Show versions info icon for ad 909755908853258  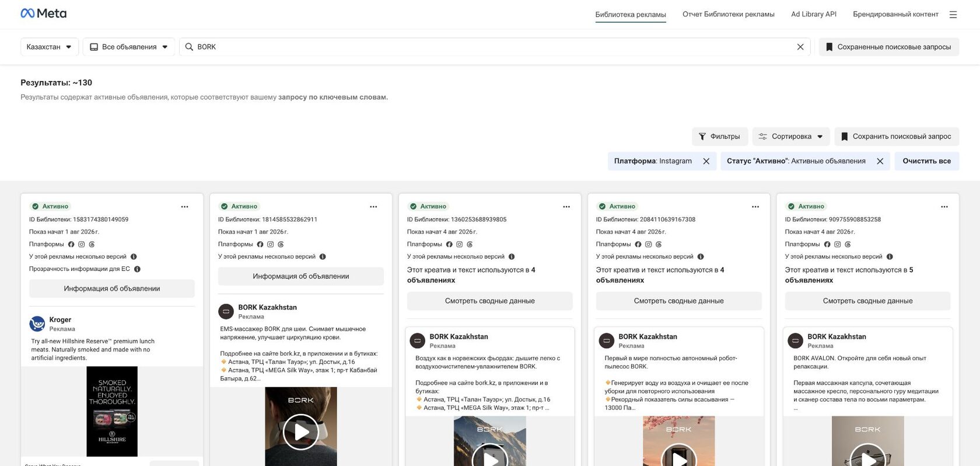pyautogui.click(x=890, y=256)
